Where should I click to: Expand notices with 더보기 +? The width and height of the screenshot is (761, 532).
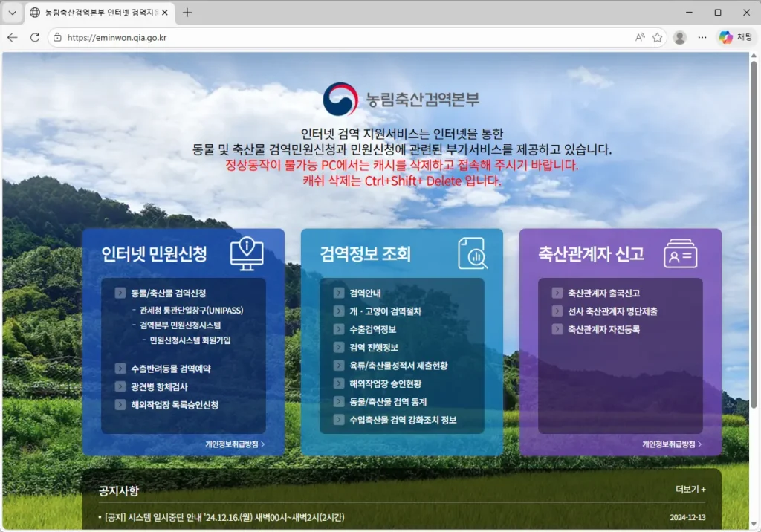click(x=690, y=490)
